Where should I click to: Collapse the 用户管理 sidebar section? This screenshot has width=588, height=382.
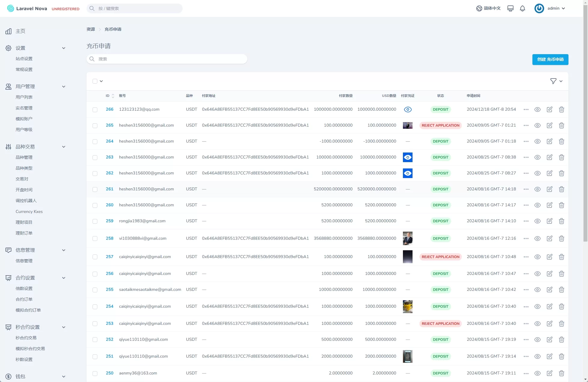pos(63,87)
